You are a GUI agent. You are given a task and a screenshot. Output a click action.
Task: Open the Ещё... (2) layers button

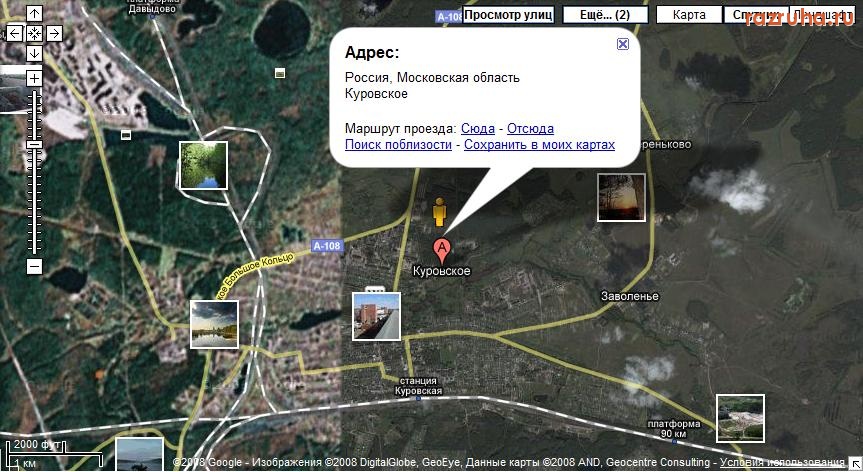coord(605,15)
